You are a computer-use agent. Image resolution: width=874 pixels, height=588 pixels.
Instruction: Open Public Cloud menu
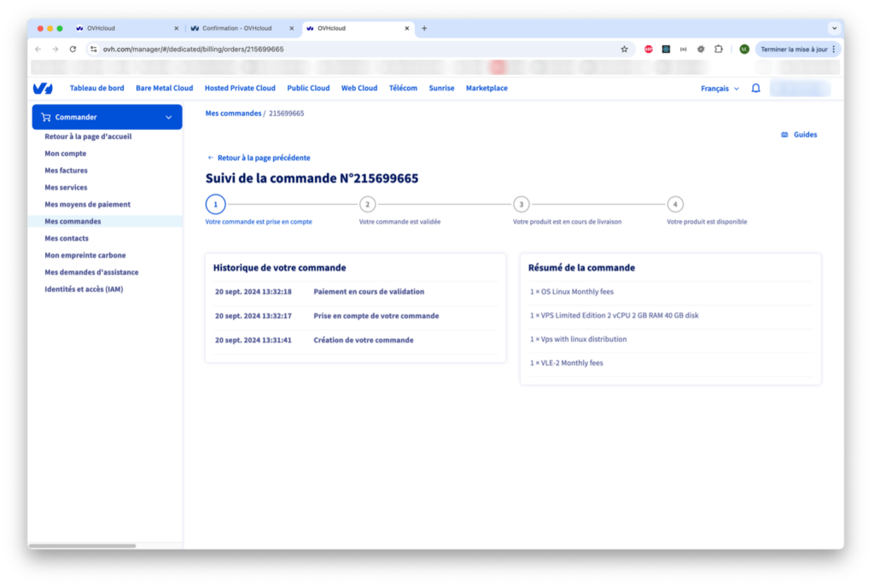click(308, 88)
